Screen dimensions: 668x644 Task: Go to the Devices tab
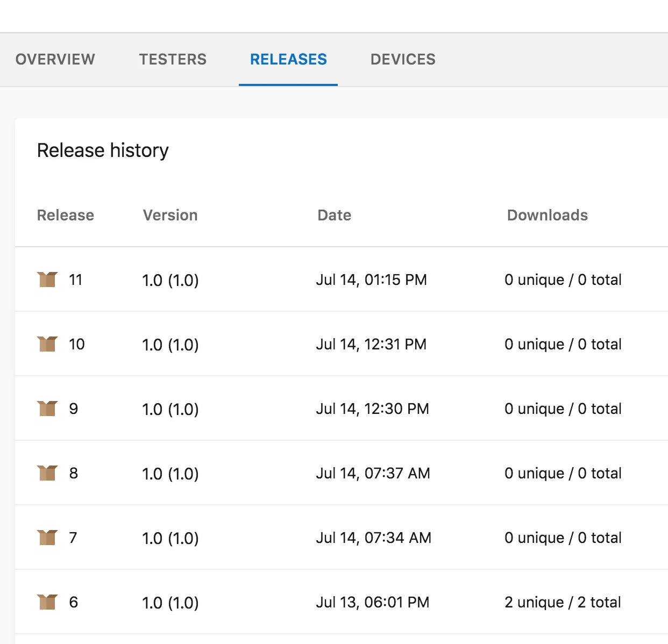(403, 59)
